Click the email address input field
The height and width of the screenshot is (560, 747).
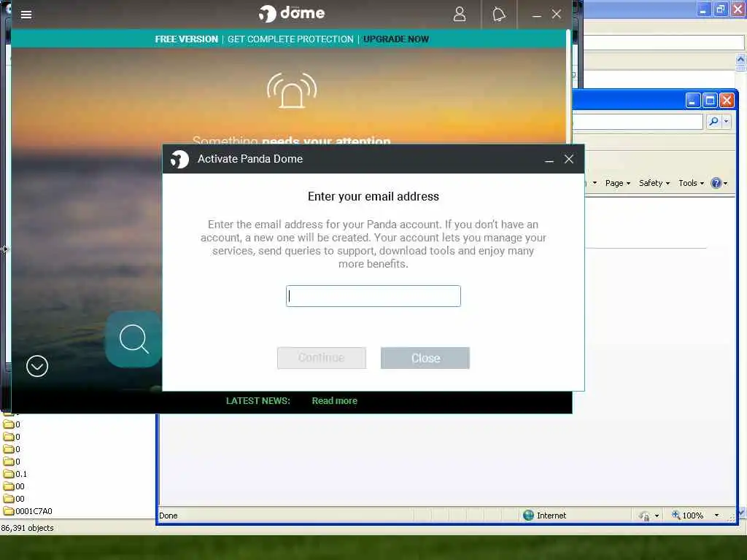point(373,296)
